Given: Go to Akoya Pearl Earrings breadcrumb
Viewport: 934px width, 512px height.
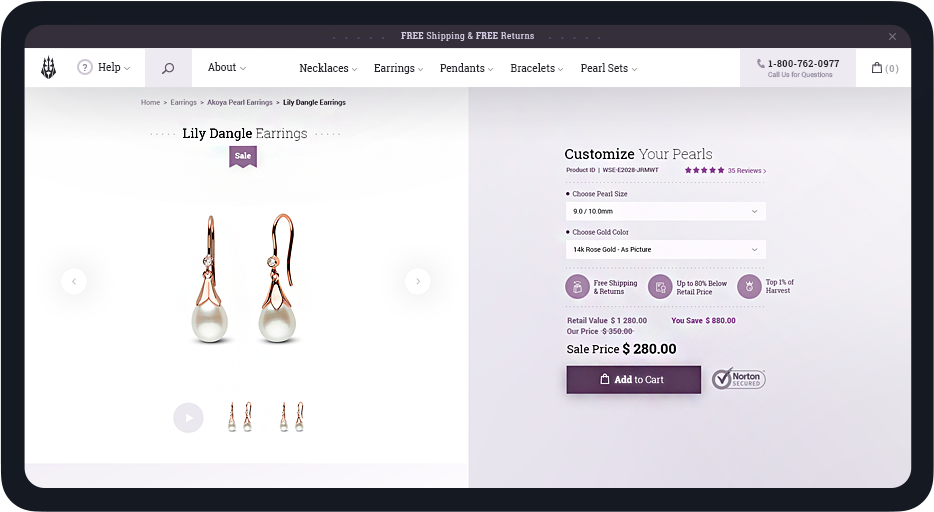Looking at the screenshot, I should pyautogui.click(x=239, y=102).
